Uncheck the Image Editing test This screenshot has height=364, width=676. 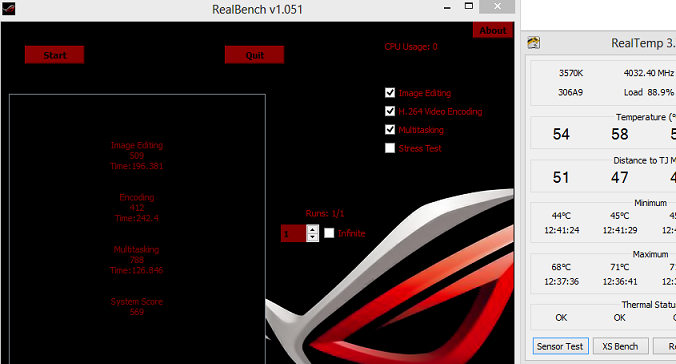pos(390,93)
